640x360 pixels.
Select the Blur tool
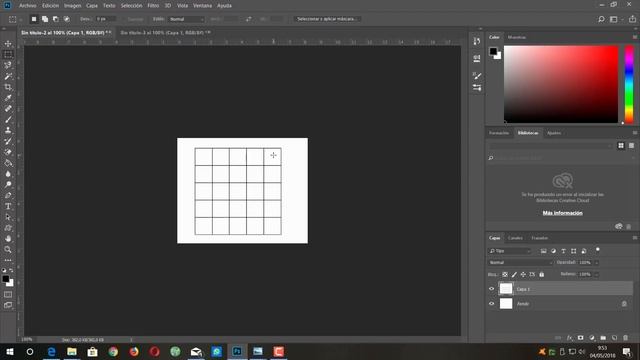[x=8, y=173]
